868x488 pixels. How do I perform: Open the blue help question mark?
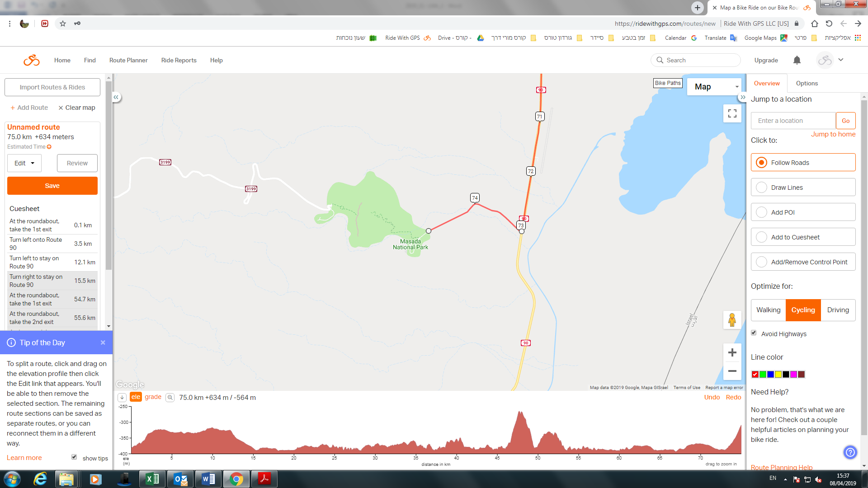point(850,452)
